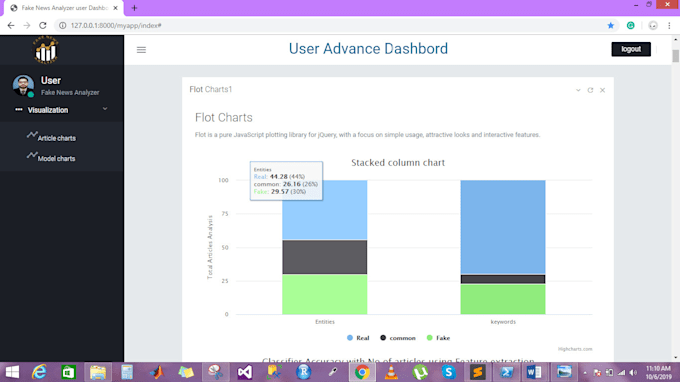Screen dimensions: 680x382
Task: Click the user avatar picture
Action: point(23,85)
